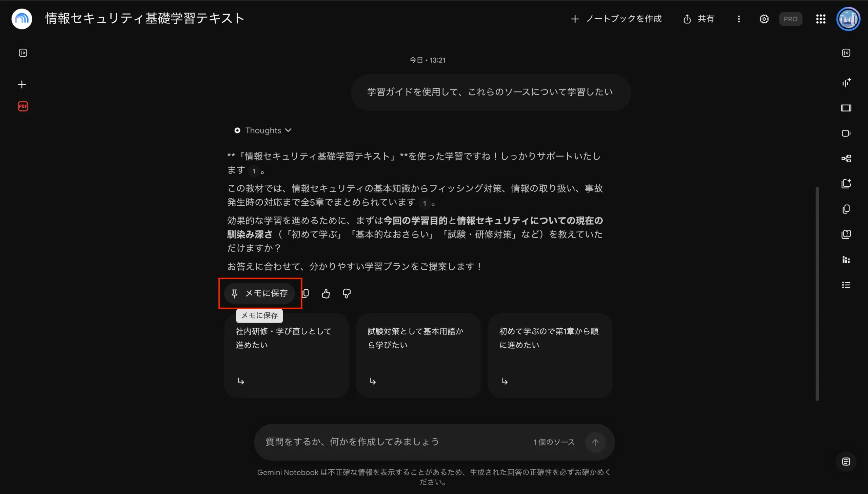
Task: Click the notebook title 情報セキュリティ基礎学習テキスト
Action: (x=145, y=19)
